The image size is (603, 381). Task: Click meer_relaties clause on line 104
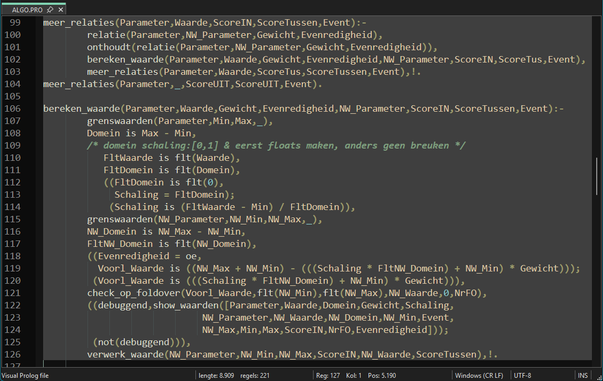pos(182,84)
